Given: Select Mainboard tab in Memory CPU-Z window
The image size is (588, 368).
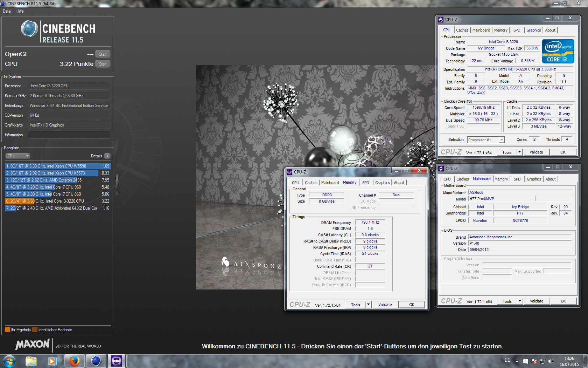Looking at the screenshot, I should pos(330,183).
